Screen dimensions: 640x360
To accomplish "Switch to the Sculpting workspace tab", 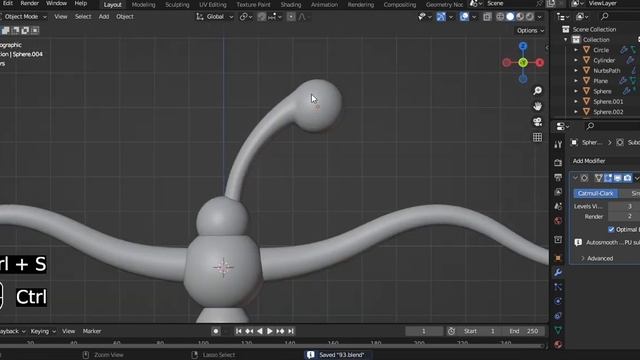I will click(177, 4).
